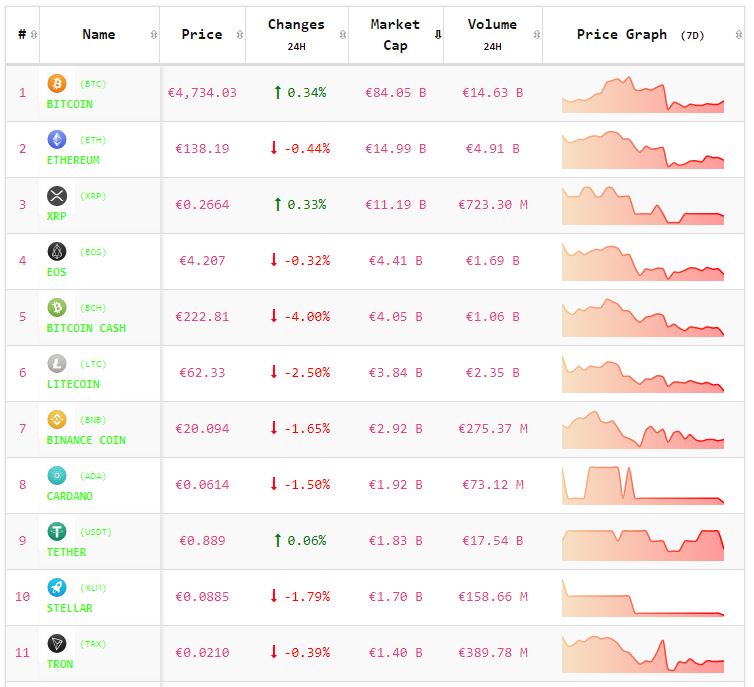Open the Cardano 7D price graph
The width and height of the screenshot is (754, 687).
[642, 484]
